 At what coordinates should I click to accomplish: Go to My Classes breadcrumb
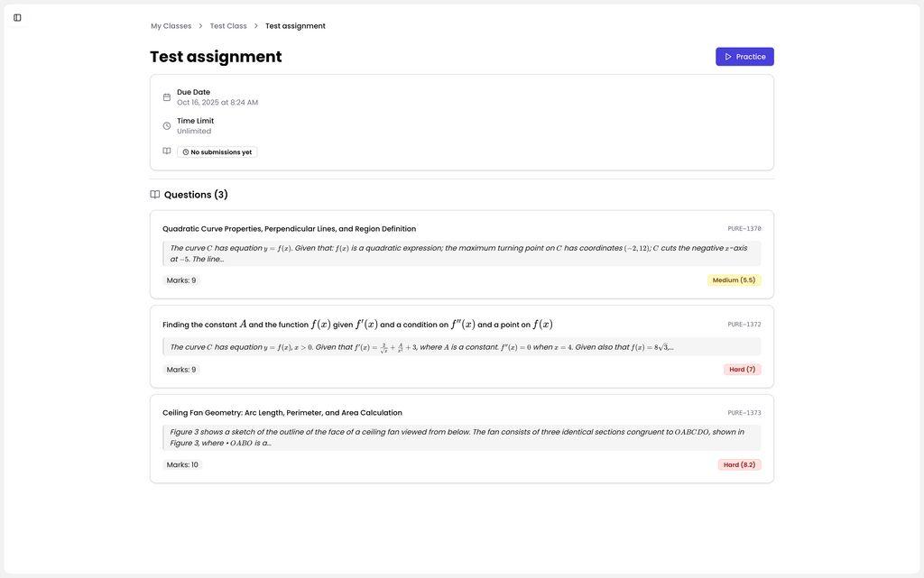171,26
